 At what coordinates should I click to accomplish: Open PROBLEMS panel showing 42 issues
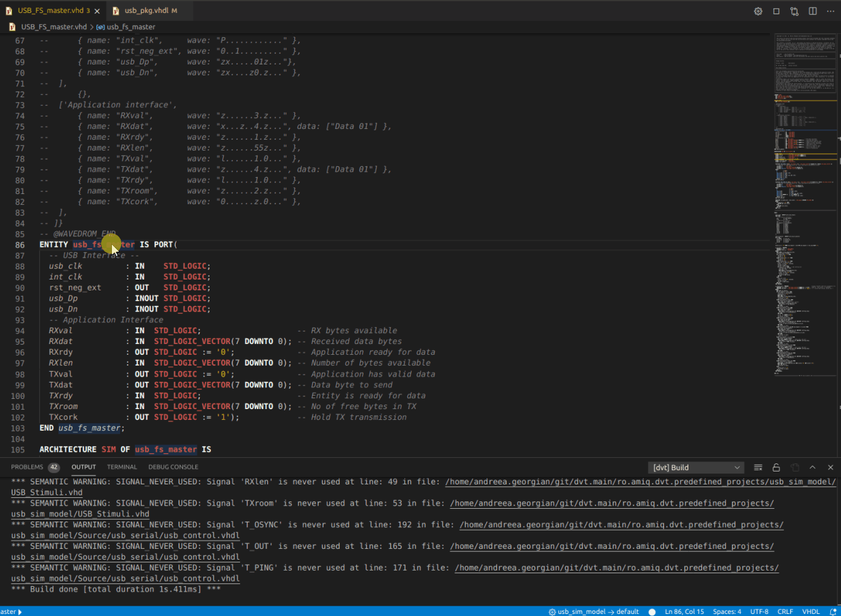pyautogui.click(x=27, y=467)
